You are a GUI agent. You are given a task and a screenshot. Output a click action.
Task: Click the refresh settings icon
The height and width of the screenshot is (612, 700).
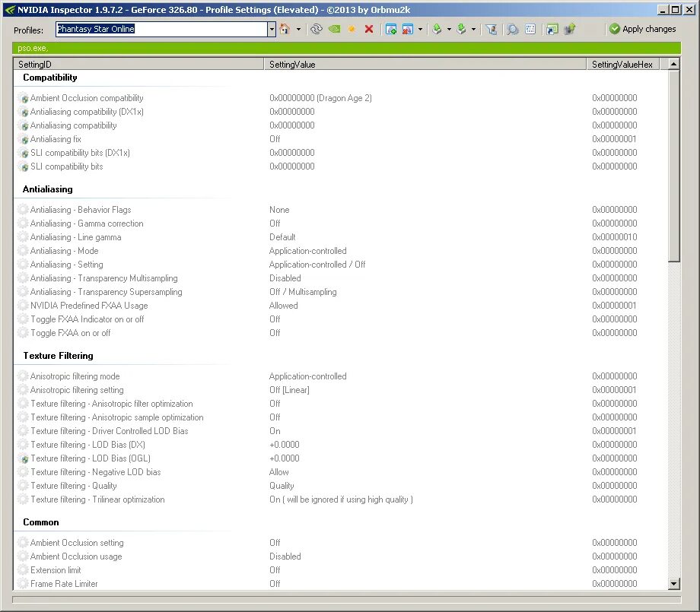point(317,30)
